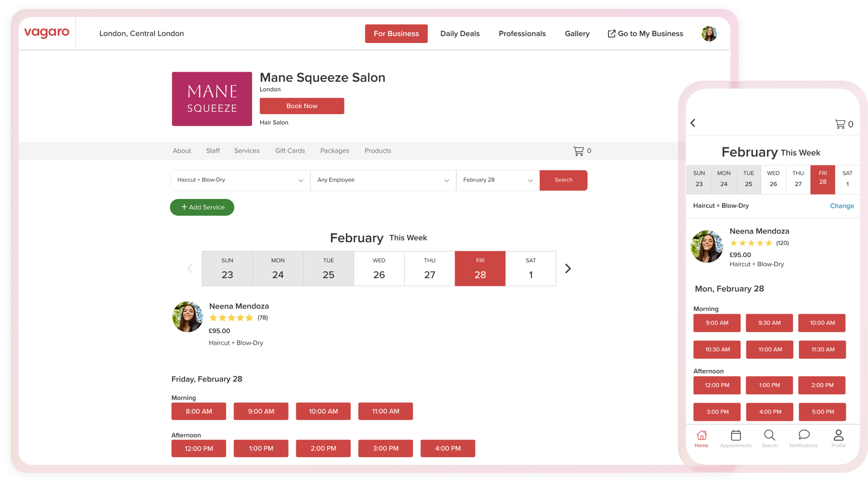Click the red Search button
868x485 pixels.
point(563,180)
